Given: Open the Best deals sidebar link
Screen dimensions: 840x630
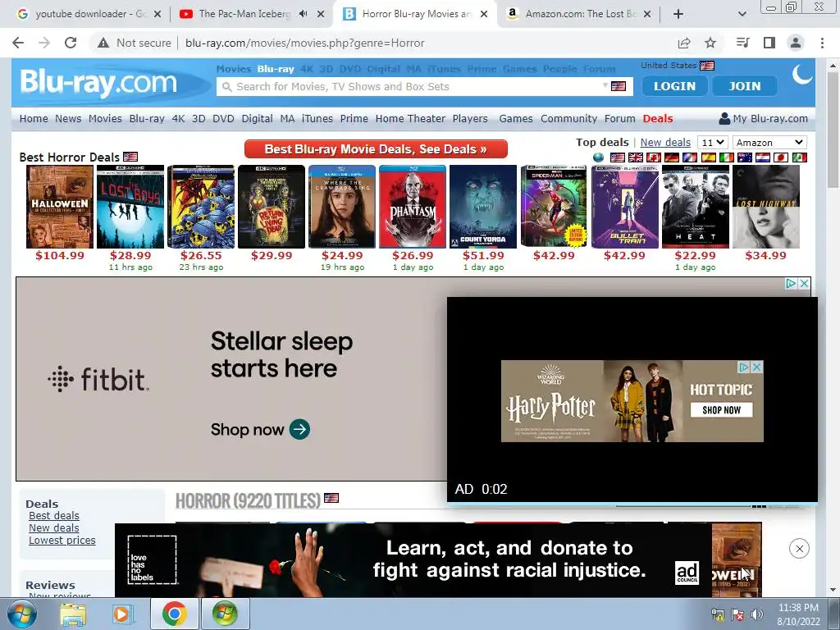Looking at the screenshot, I should 54,515.
